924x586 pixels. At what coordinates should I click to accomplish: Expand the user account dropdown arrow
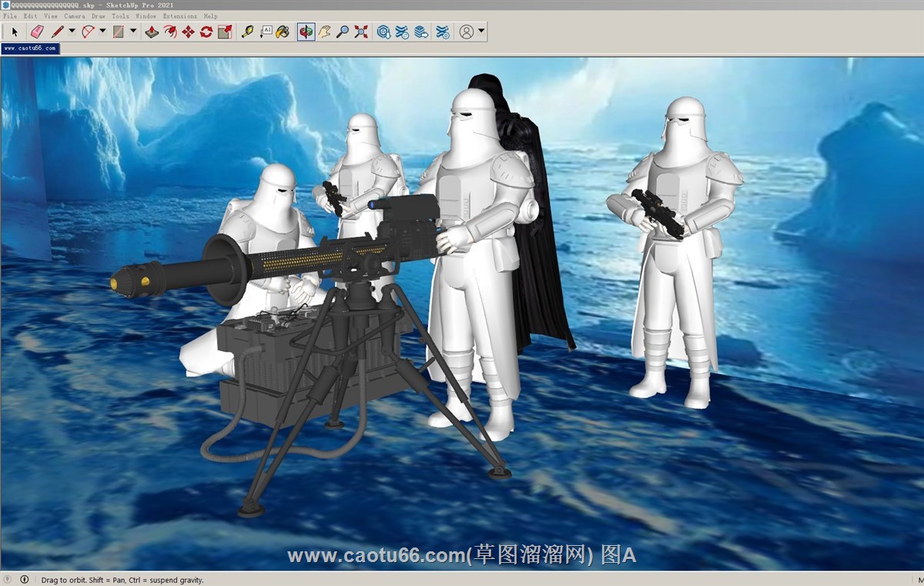click(481, 32)
